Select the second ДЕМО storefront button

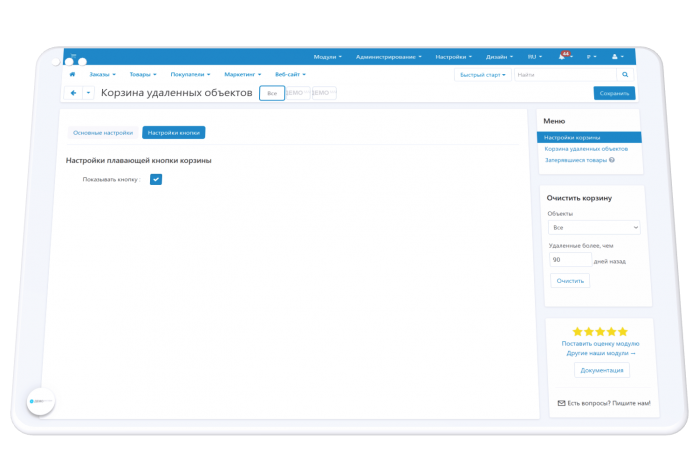(324, 93)
